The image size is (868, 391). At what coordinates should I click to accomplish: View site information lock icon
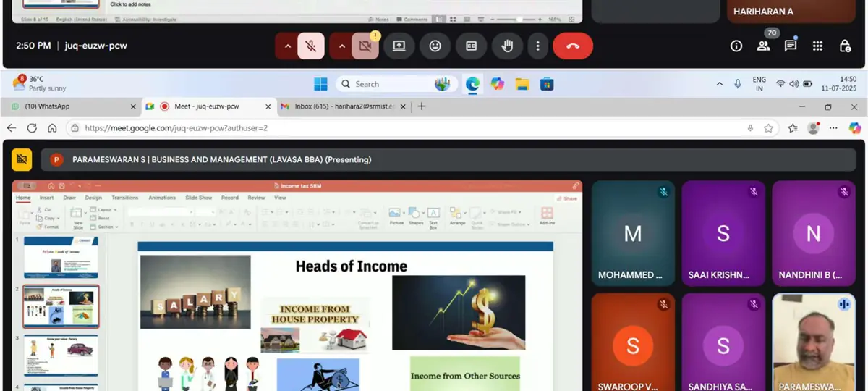[x=75, y=128]
